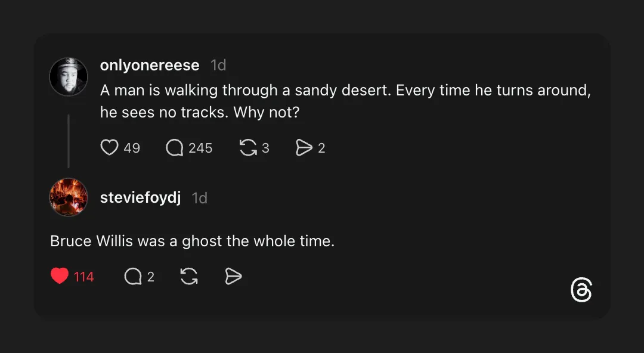This screenshot has height=353, width=644.
Task: Open onlyonereese's profile from the username
Action: click(x=150, y=65)
